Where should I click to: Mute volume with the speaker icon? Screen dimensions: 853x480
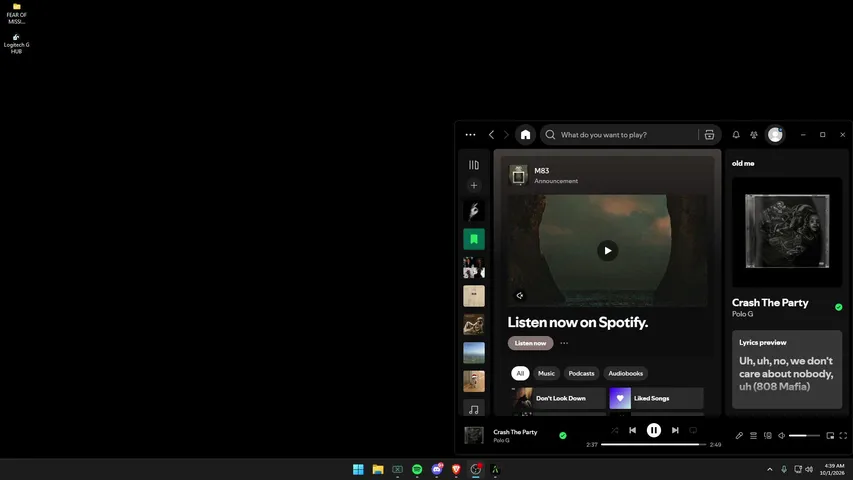pos(782,435)
